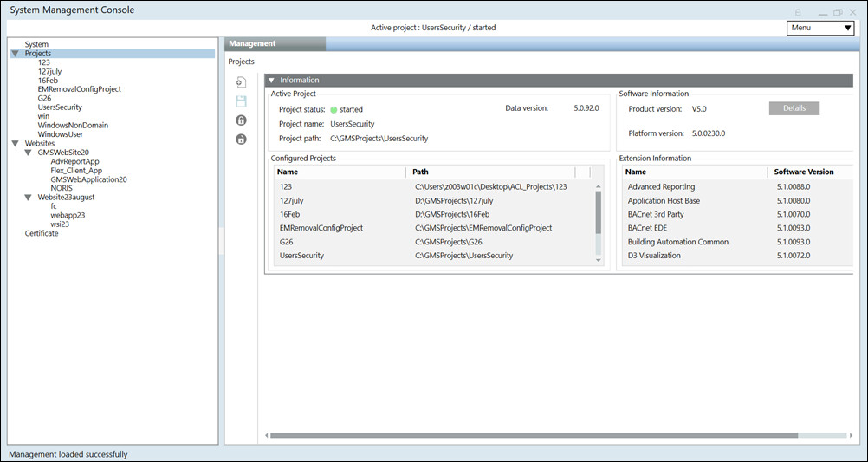Click the Create Project icon

241,82
